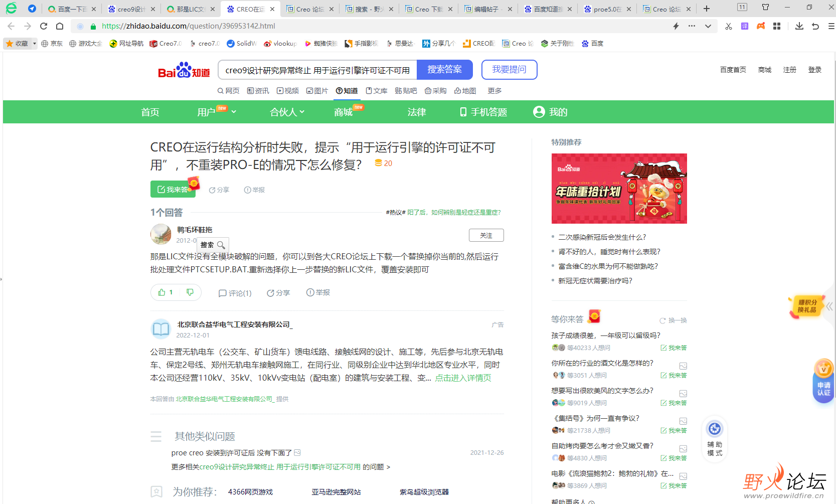The width and height of the screenshot is (836, 504).
Task: Close the 'CREO在运' active tab
Action: (x=272, y=9)
